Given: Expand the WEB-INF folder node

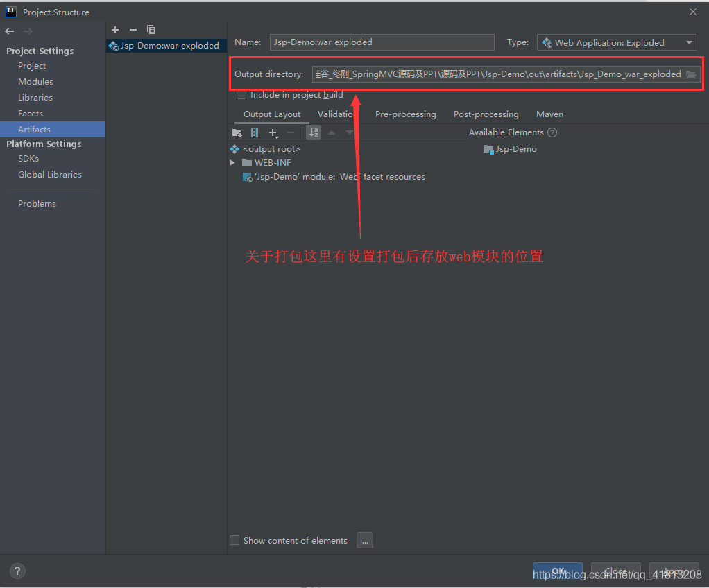Looking at the screenshot, I should tap(232, 163).
